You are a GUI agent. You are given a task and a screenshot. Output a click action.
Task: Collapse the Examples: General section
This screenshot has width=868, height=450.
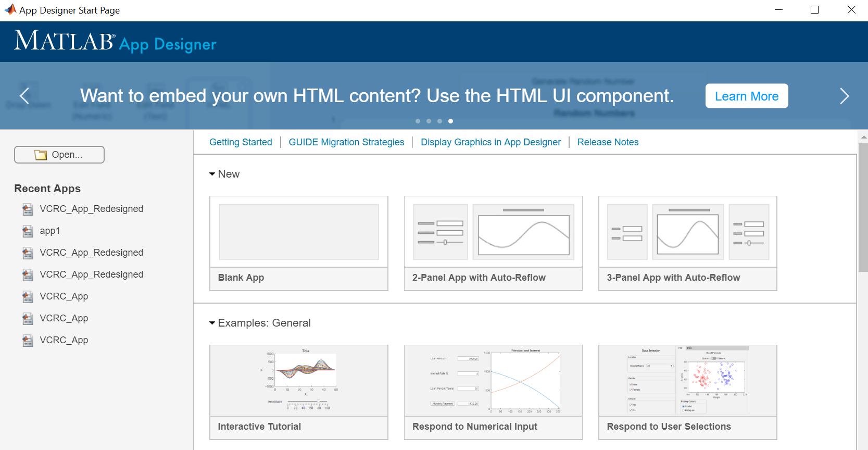click(212, 323)
